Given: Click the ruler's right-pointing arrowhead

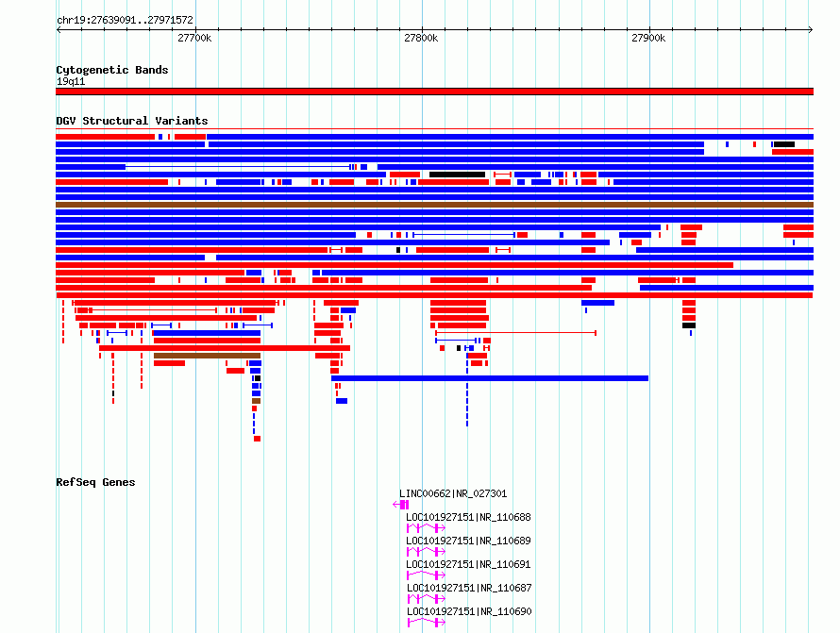Looking at the screenshot, I should pos(811,30).
